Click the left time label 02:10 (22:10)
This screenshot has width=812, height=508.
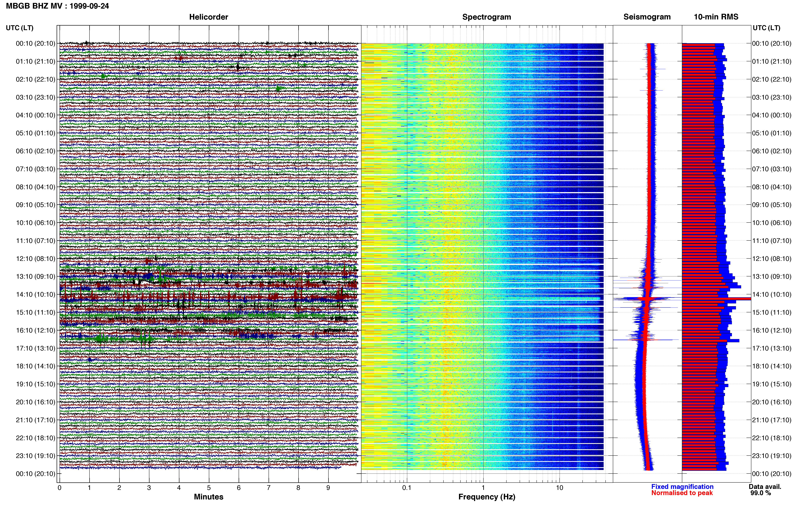(x=36, y=79)
